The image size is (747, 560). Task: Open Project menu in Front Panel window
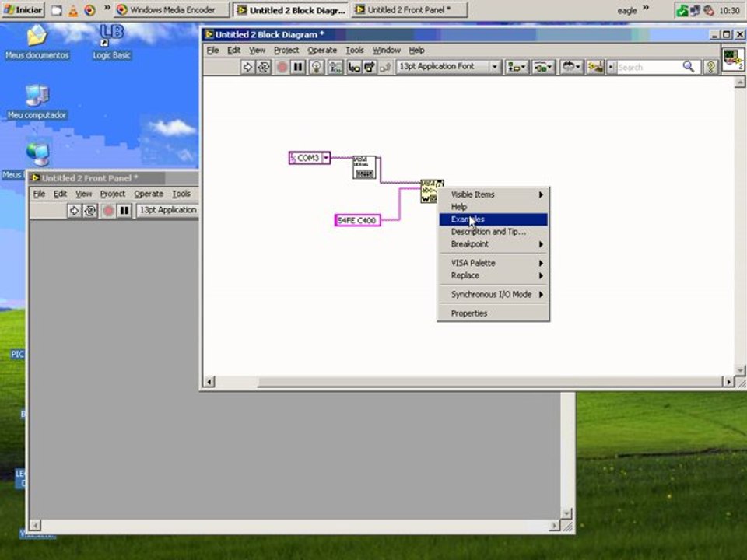[x=112, y=194]
